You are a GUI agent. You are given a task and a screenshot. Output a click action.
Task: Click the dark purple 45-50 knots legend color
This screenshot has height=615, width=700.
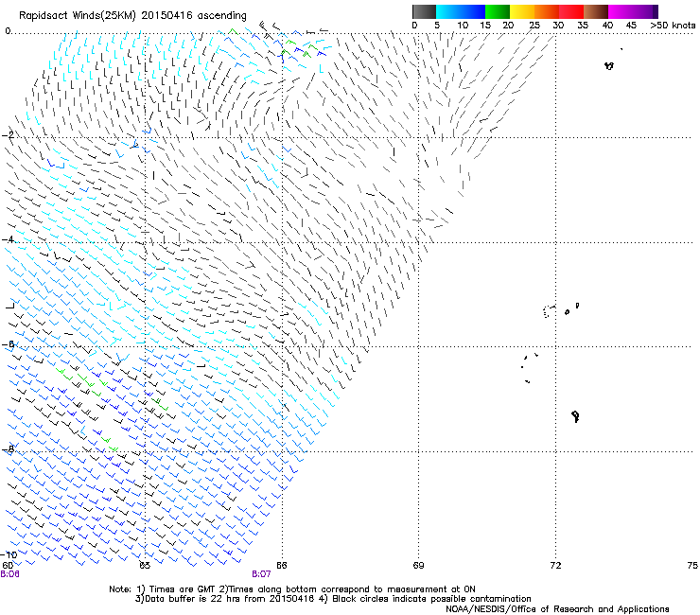click(645, 11)
